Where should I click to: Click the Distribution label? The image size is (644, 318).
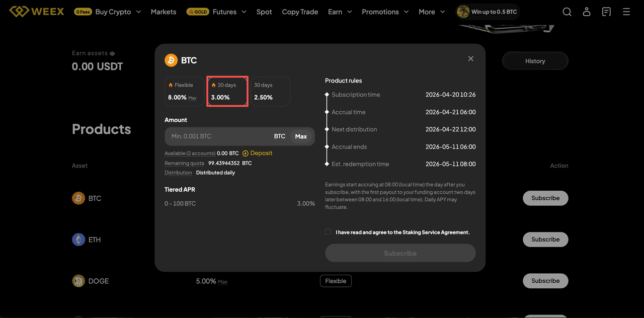(178, 173)
